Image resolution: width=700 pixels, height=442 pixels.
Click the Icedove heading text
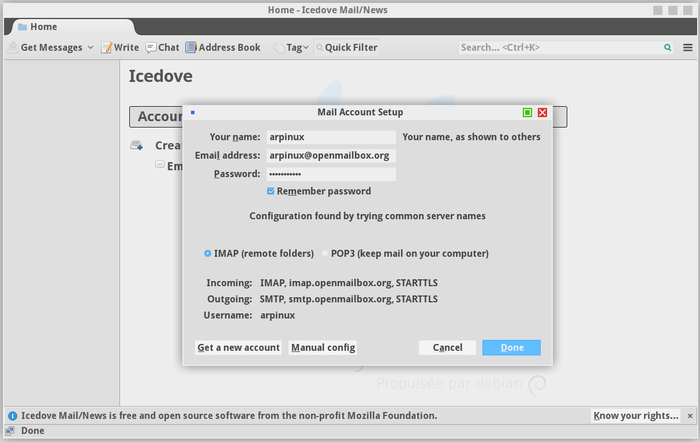point(161,76)
